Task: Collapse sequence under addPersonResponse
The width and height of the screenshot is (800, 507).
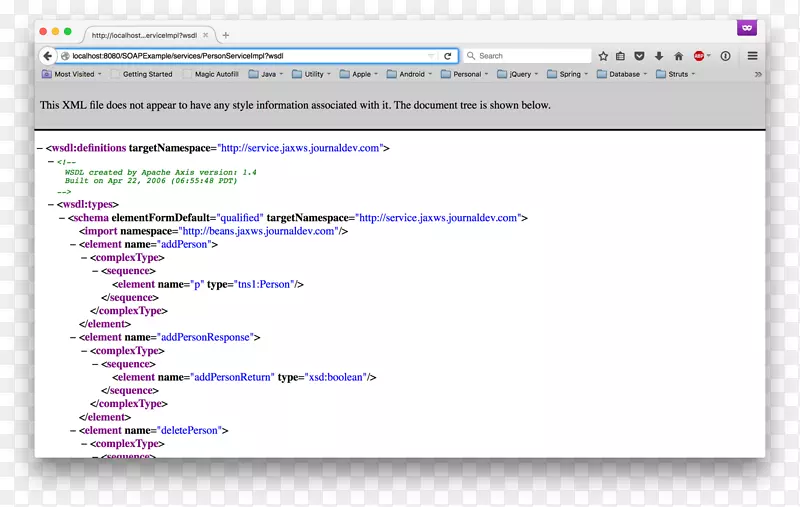Action: click(x=95, y=364)
